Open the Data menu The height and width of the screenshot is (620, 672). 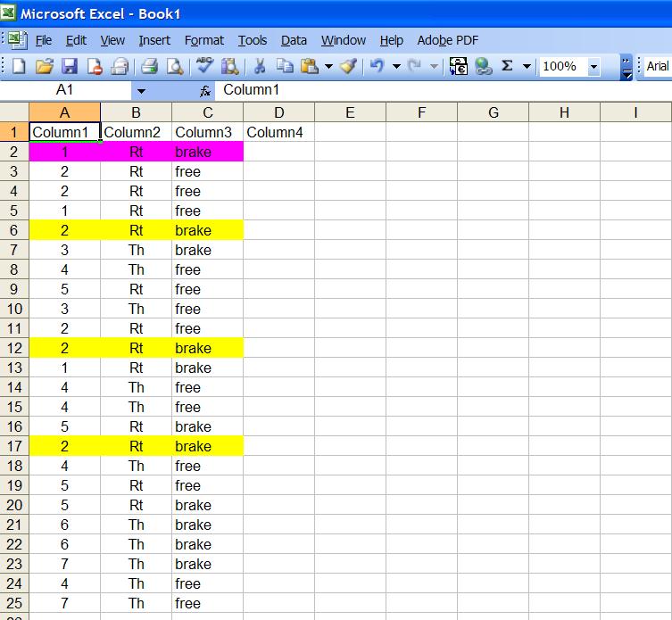pos(294,40)
